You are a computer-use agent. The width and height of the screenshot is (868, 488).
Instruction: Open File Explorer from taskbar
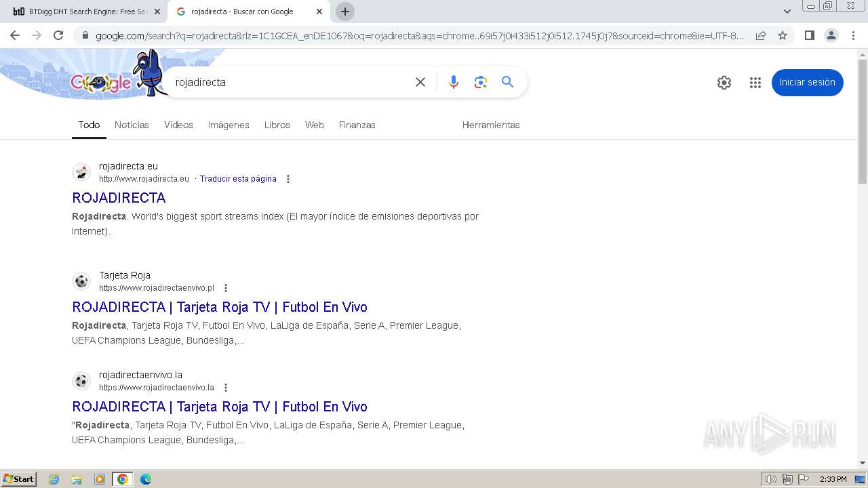pyautogui.click(x=77, y=479)
